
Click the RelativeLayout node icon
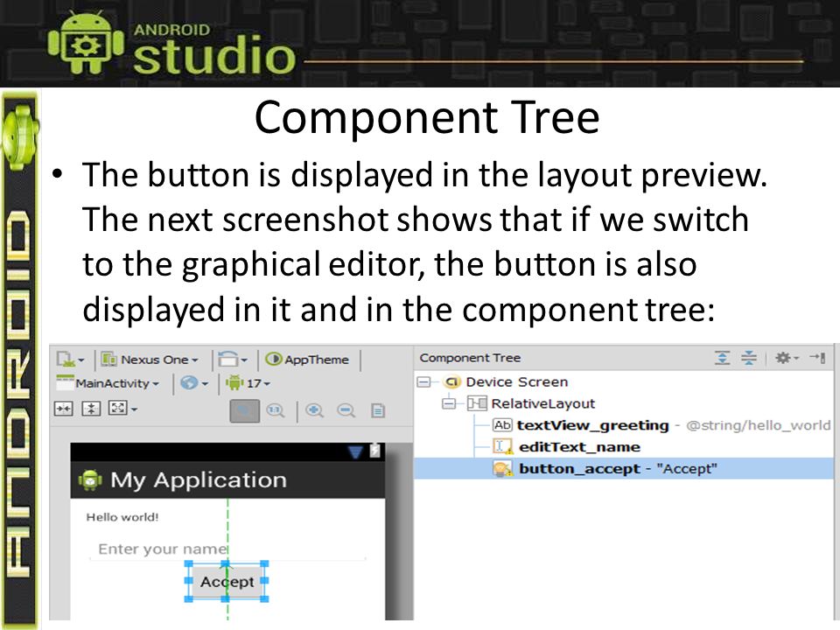point(477,403)
